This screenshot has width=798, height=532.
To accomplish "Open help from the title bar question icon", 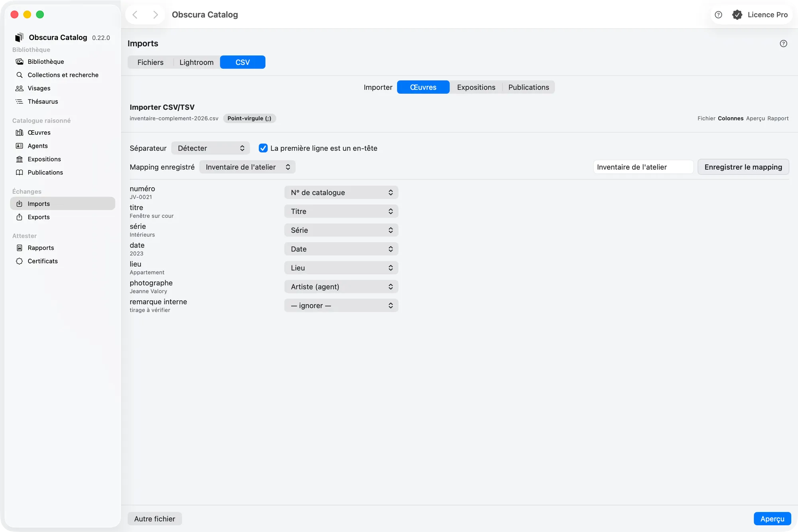I will click(x=718, y=15).
